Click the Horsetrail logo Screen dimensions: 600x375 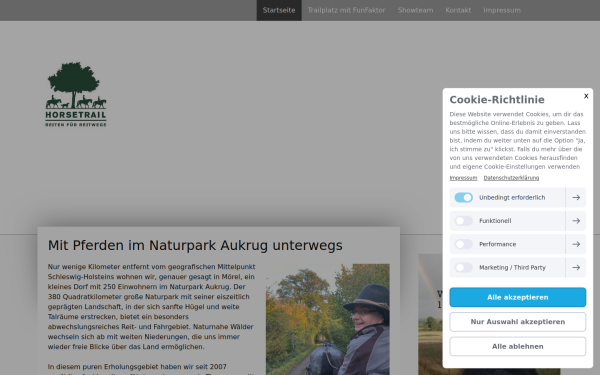pyautogui.click(x=76, y=95)
